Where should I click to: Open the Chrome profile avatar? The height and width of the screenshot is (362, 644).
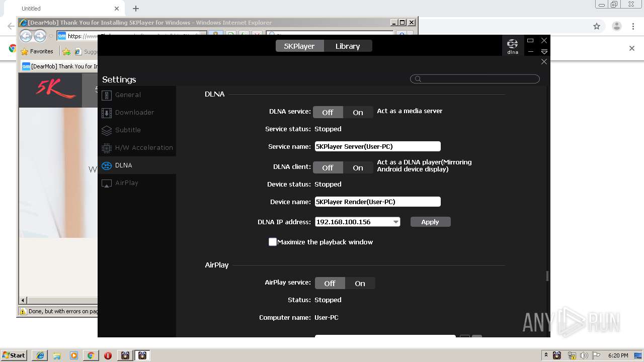(616, 26)
